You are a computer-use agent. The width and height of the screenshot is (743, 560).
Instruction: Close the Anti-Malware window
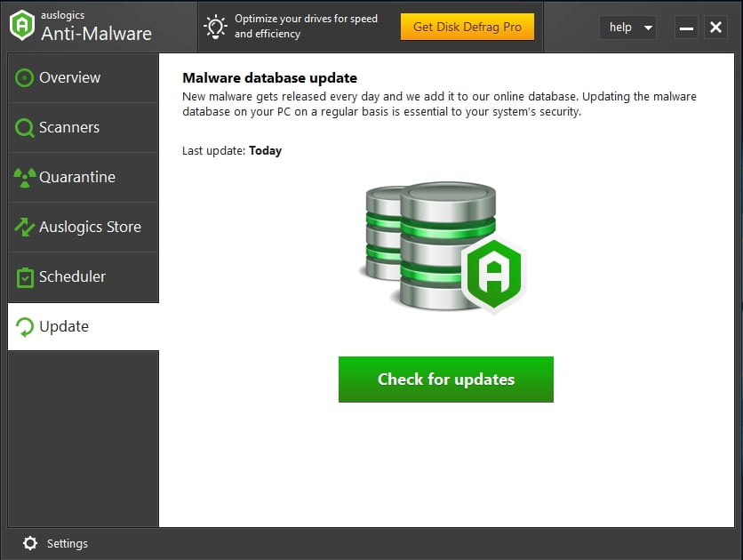coord(715,28)
